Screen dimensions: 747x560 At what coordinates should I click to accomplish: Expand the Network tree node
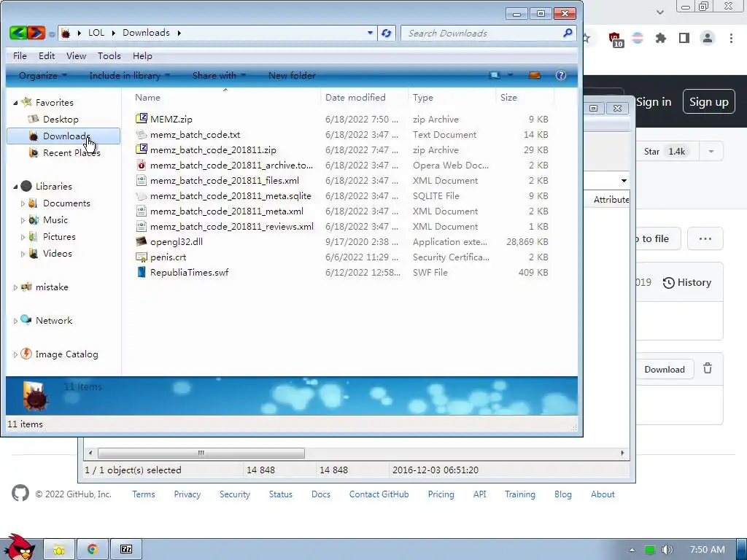[x=15, y=321]
